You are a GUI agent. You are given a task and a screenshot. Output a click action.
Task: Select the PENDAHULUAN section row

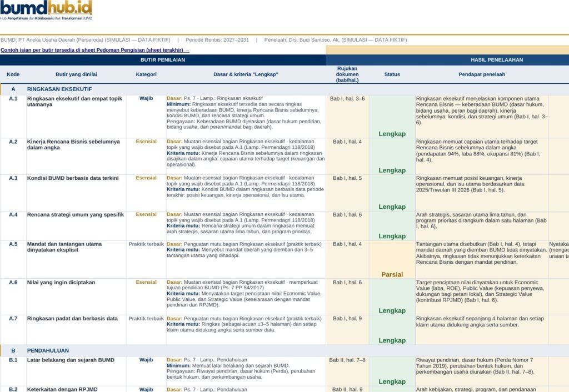pos(284,351)
